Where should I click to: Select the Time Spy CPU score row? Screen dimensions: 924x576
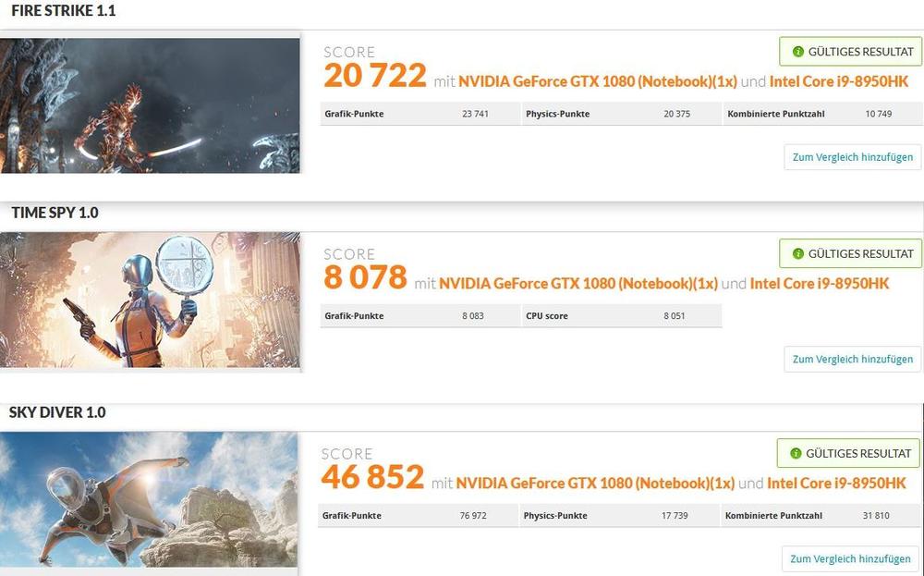(x=622, y=316)
